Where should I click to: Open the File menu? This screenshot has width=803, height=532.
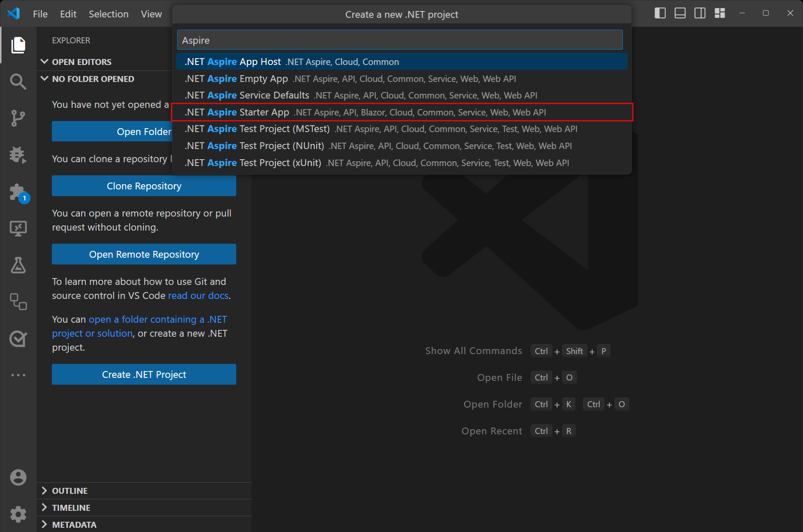tap(40, 14)
